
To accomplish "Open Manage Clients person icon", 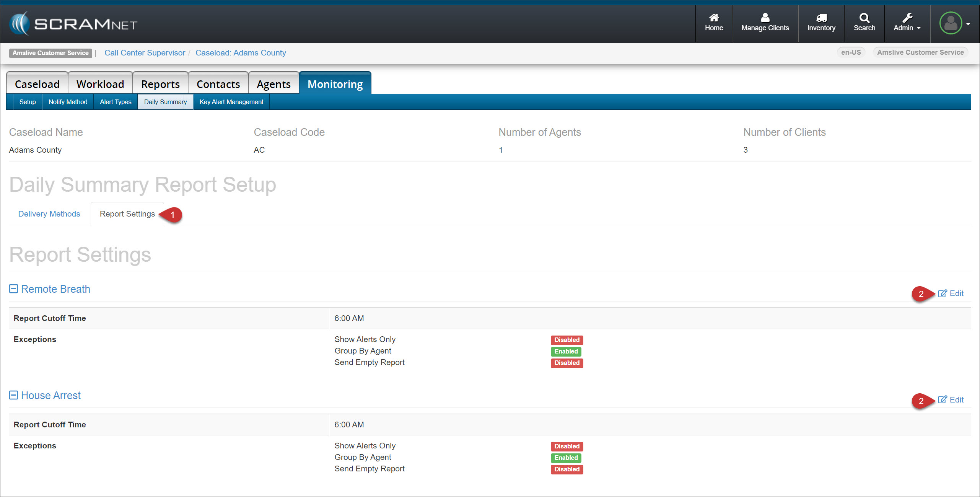I will pos(765,18).
